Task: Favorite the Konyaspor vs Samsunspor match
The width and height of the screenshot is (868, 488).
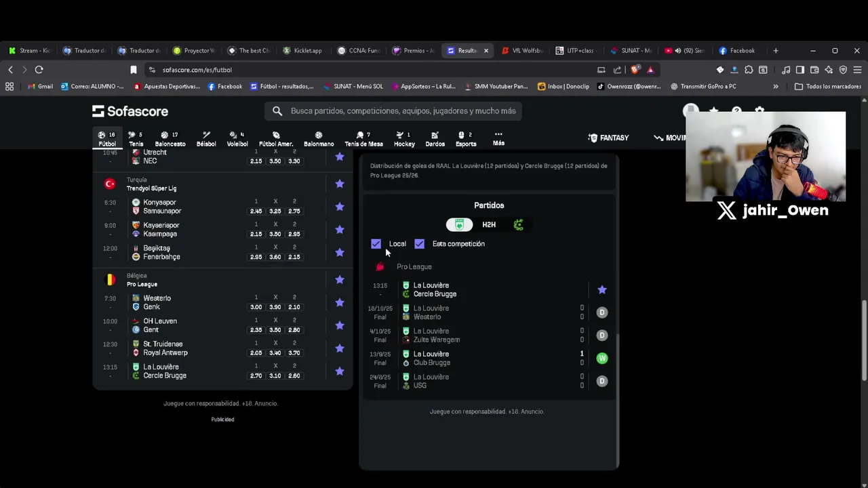Action: [x=340, y=207]
